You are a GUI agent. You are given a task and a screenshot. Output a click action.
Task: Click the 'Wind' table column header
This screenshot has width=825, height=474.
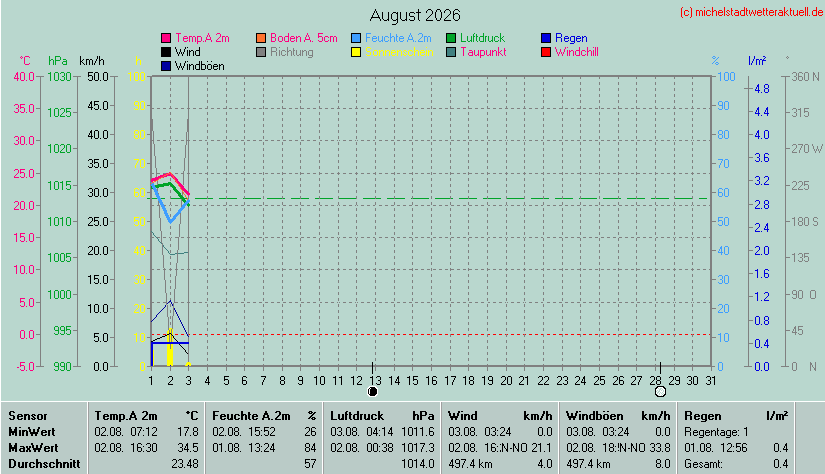461,416
